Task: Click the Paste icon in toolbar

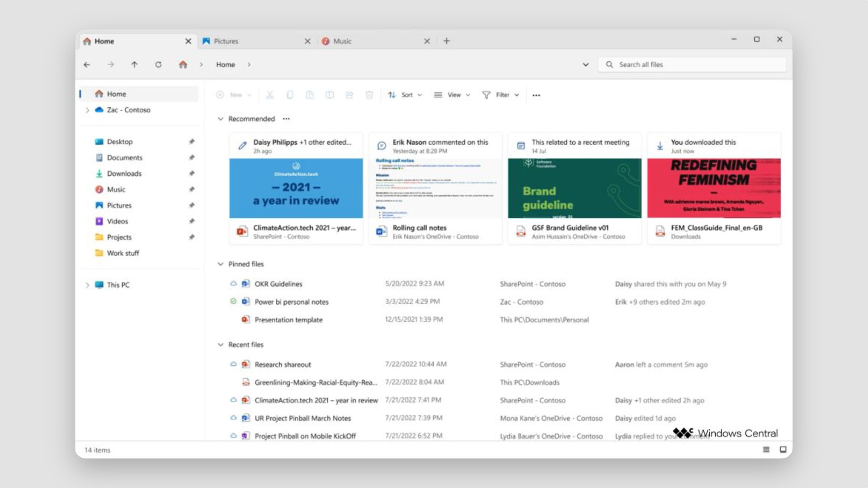Action: [310, 95]
